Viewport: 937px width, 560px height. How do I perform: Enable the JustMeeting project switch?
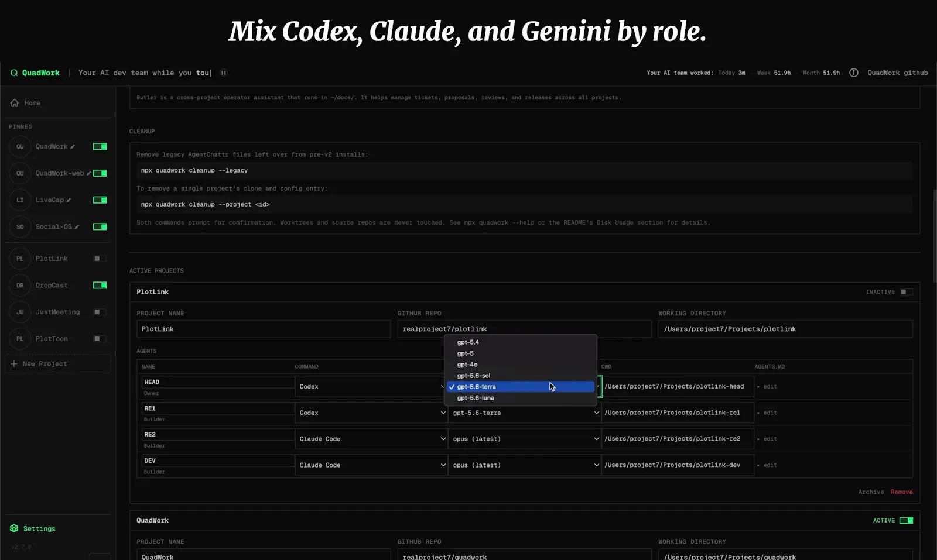click(100, 312)
